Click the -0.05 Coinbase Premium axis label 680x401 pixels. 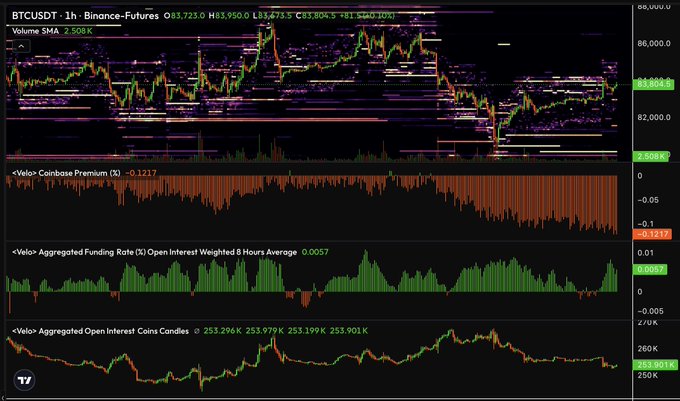tap(648, 200)
